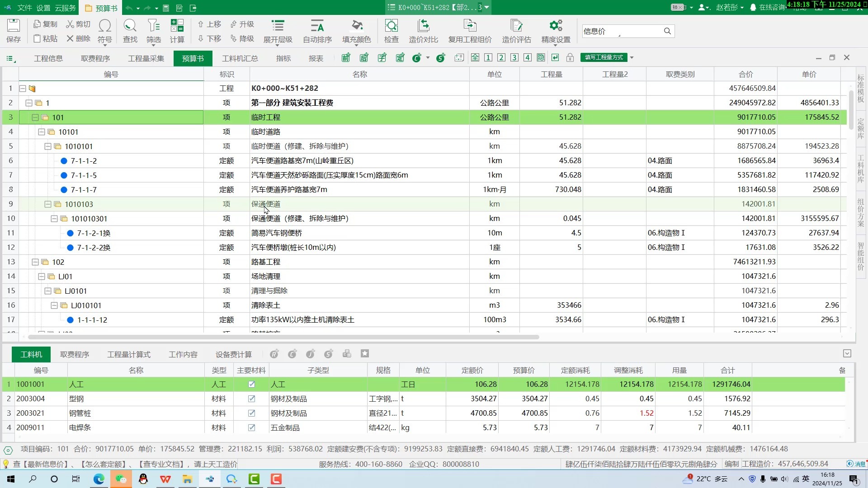
Task: Click the star icon in the lower panel toolbar
Action: (x=365, y=354)
